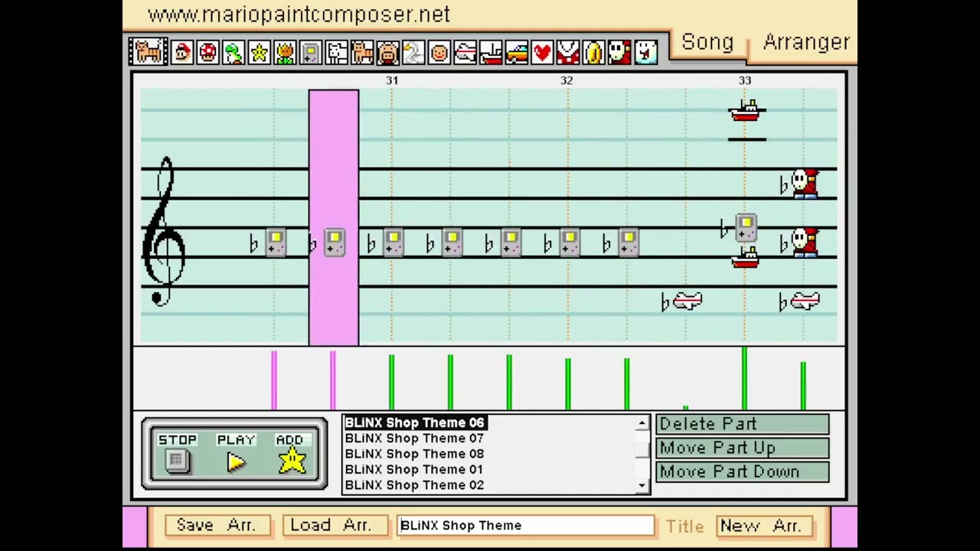Viewport: 980px width, 551px height.
Task: Select the Mario instrument icon
Action: [181, 52]
